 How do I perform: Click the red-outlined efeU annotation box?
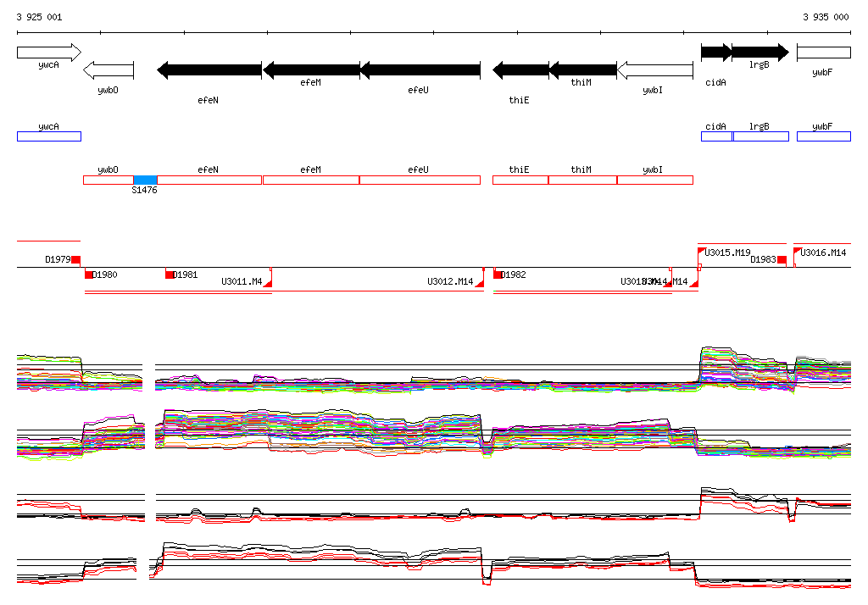pos(420,180)
